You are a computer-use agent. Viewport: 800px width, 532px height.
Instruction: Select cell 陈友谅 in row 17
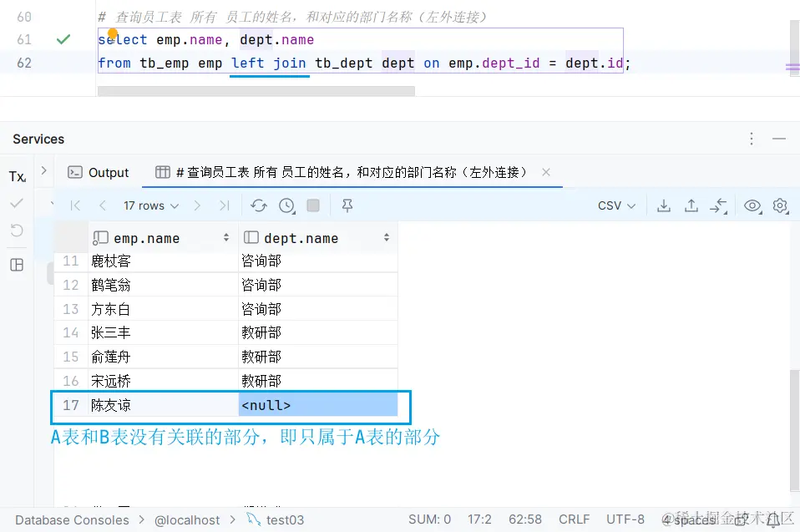pos(163,405)
